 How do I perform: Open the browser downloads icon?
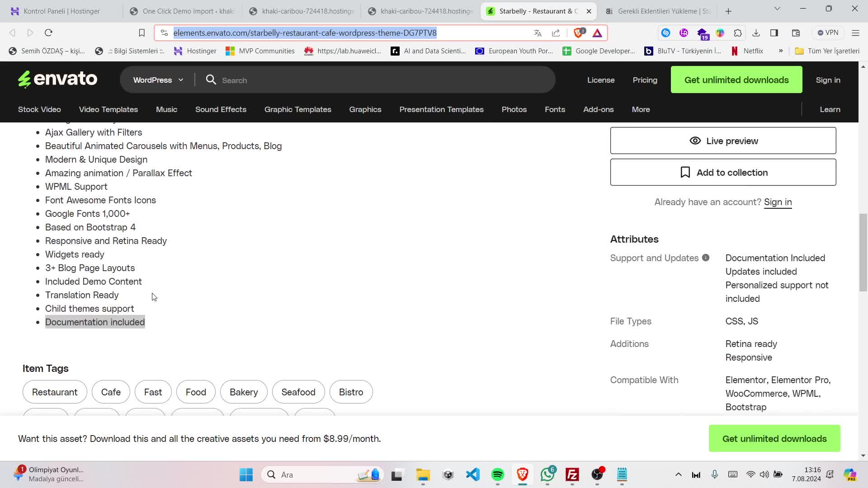[x=756, y=33]
